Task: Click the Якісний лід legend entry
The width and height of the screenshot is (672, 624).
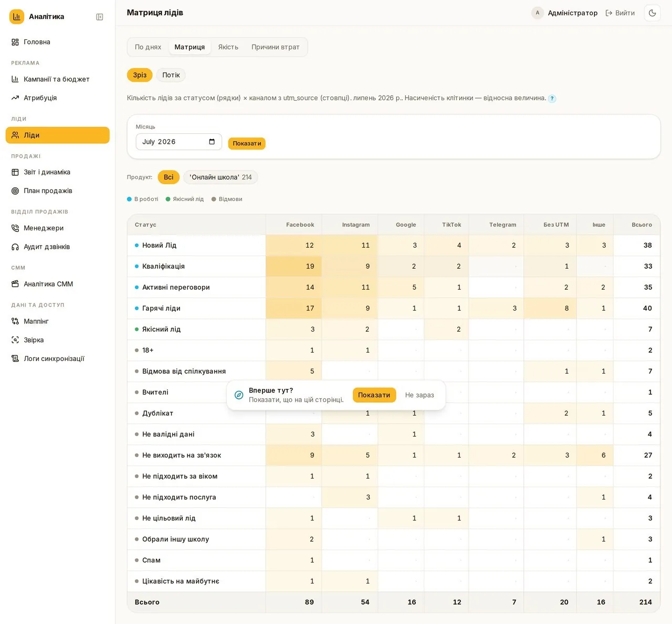Action: [185, 199]
